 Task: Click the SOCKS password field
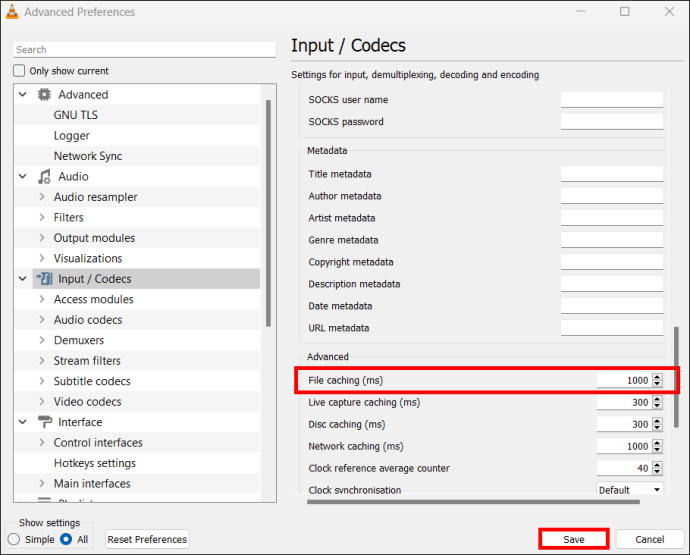[612, 121]
